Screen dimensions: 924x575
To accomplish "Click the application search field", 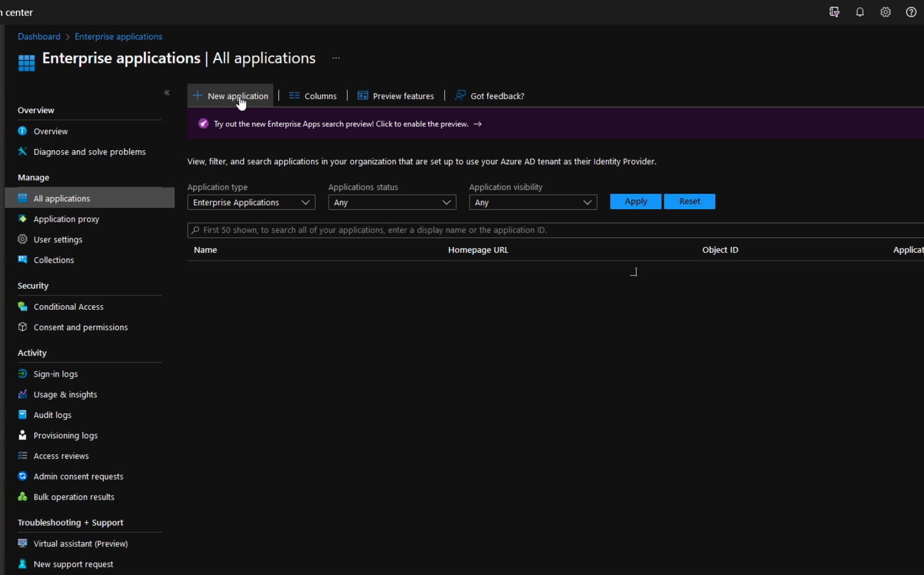I will (556, 230).
